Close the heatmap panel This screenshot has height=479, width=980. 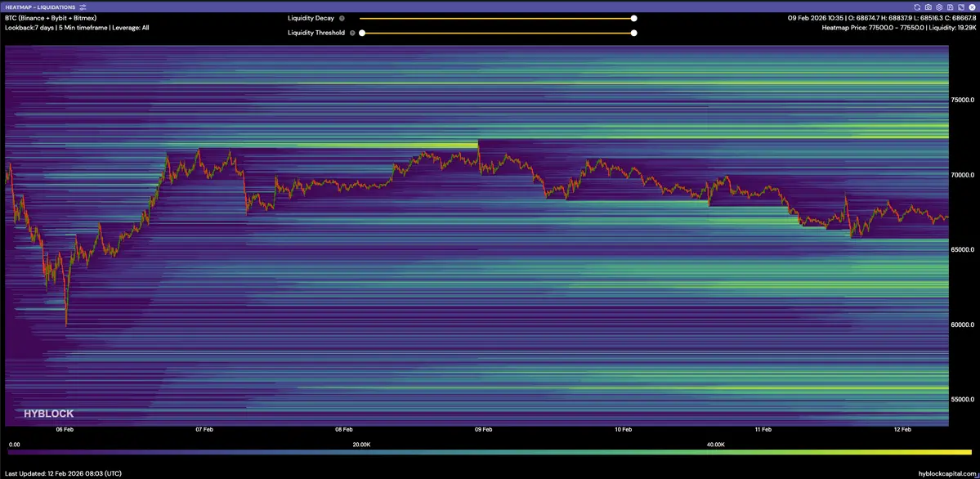coord(971,7)
